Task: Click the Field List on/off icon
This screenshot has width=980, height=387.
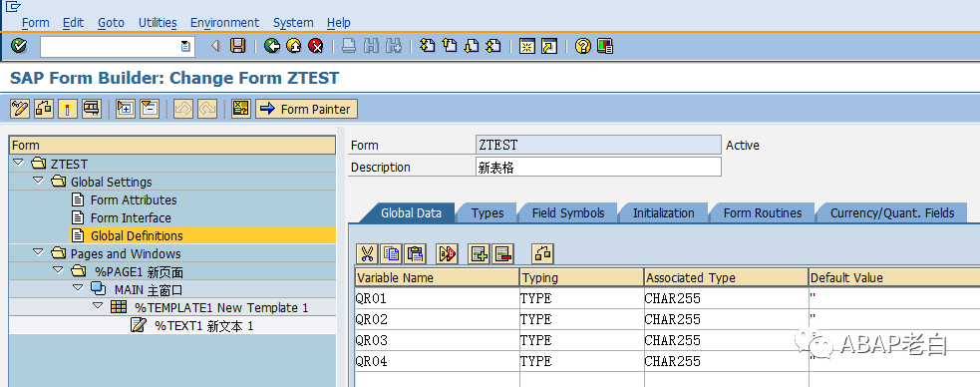Action: [x=240, y=108]
